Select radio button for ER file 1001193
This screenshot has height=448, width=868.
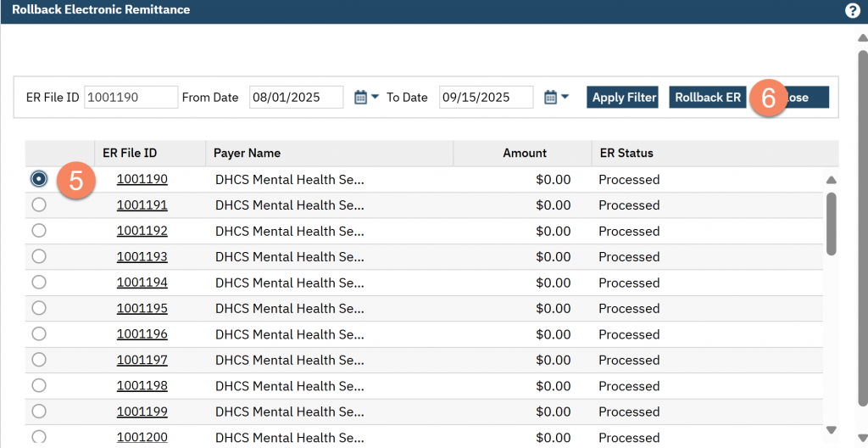pyautogui.click(x=38, y=256)
